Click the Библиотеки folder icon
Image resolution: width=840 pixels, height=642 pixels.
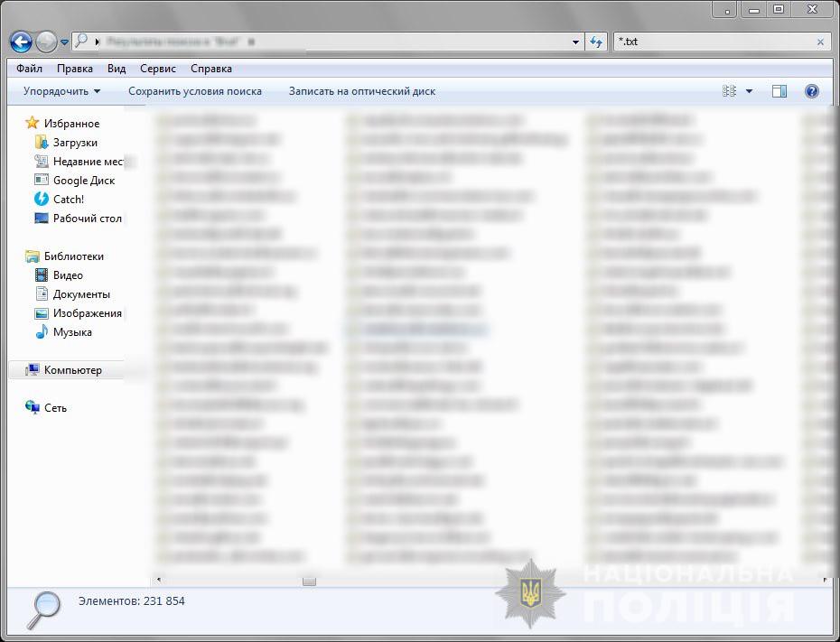33,256
